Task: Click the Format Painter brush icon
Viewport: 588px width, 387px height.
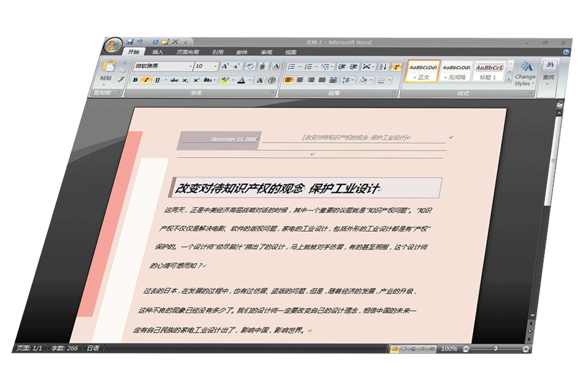Action: click(121, 79)
